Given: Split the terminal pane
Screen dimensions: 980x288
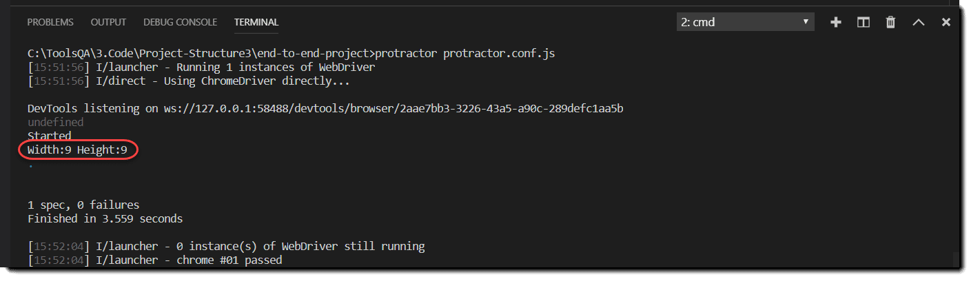Looking at the screenshot, I should click(x=863, y=22).
